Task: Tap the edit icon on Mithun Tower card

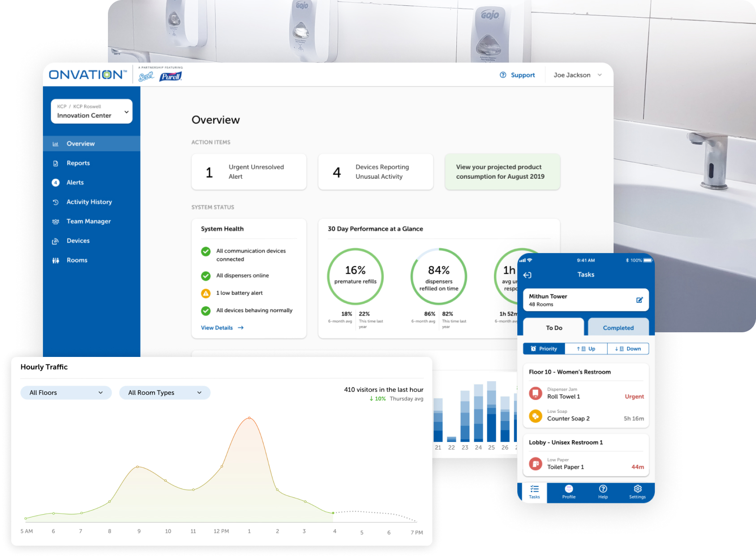Action: pos(640,300)
